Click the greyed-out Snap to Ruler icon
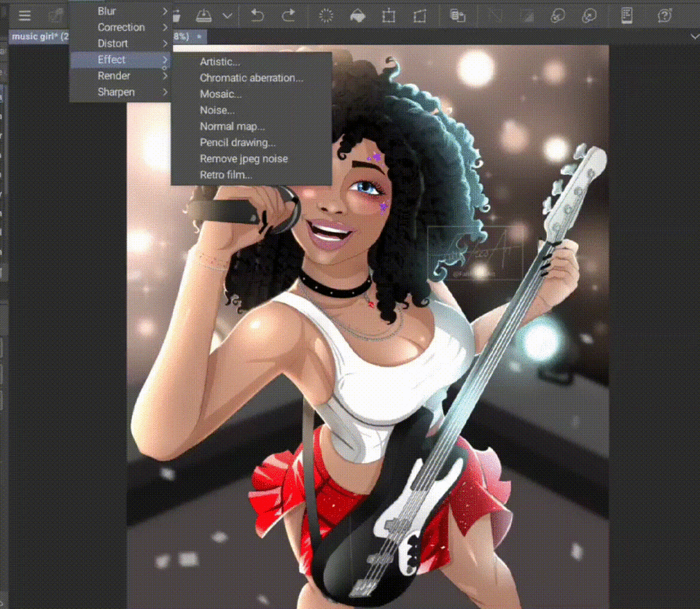700x609 pixels. [494, 16]
